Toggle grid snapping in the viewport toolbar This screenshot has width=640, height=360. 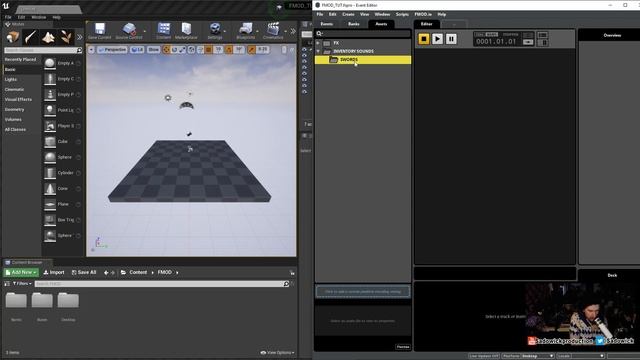click(209, 50)
